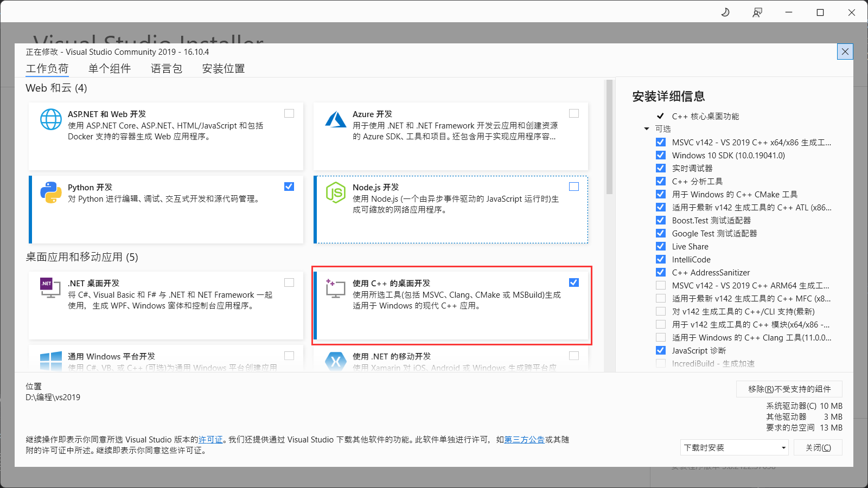Click the 关闭(C) button
Viewport: 868px width, 488px height.
point(818,447)
